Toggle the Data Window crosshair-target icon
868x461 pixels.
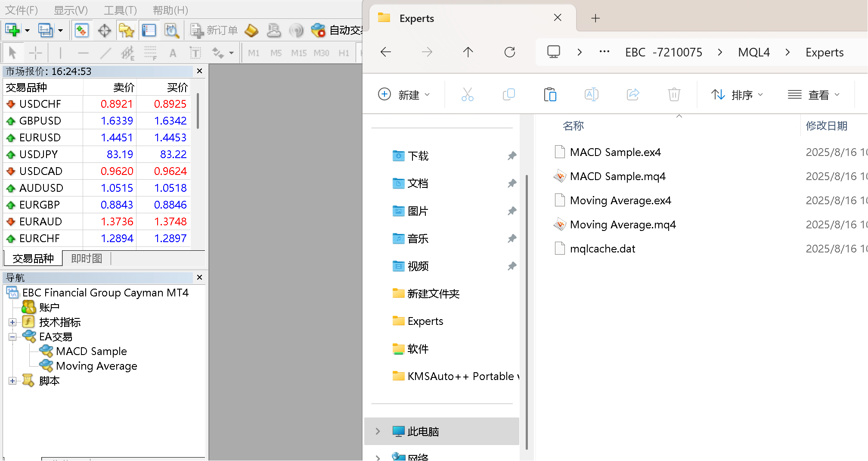(104, 30)
